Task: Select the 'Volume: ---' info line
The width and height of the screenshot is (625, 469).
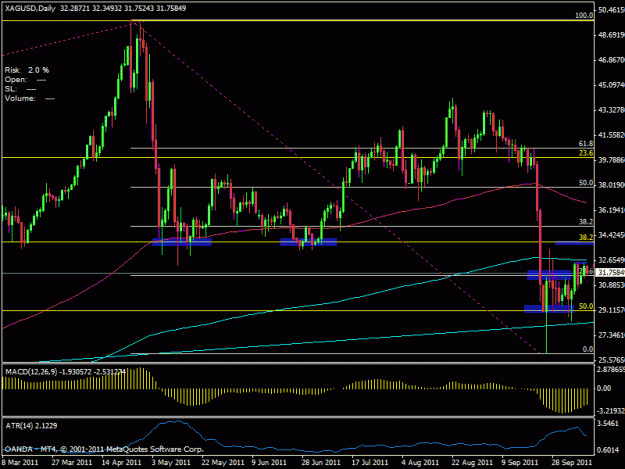Action: [x=29, y=98]
